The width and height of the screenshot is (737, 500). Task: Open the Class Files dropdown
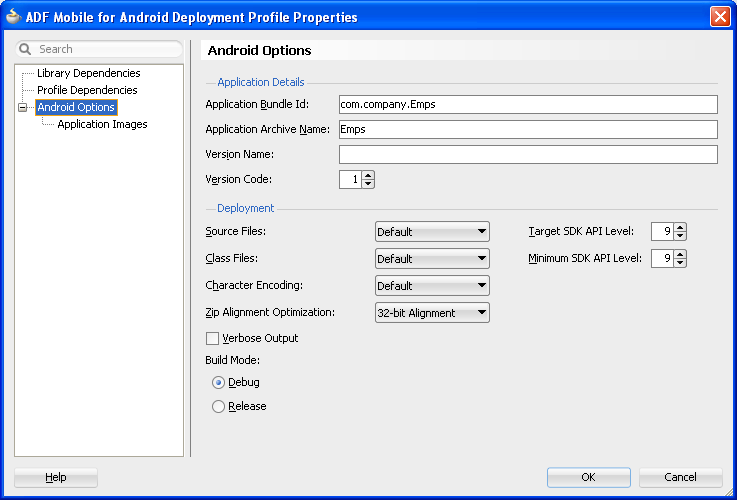click(x=432, y=258)
